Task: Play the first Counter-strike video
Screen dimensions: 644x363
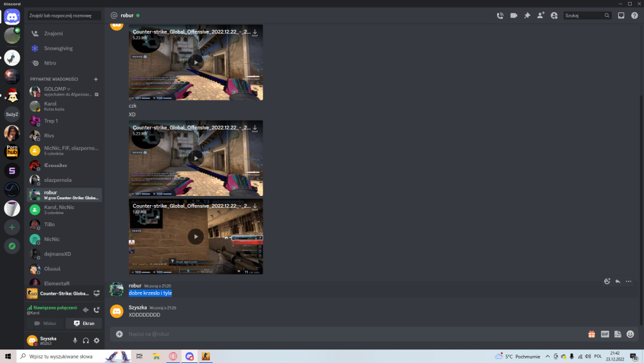Action: click(x=196, y=63)
